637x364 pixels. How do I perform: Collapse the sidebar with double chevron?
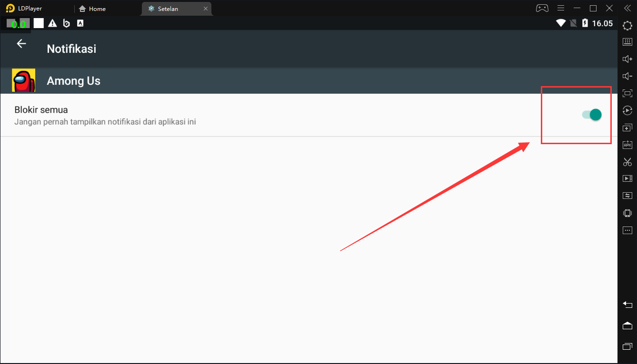[627, 8]
